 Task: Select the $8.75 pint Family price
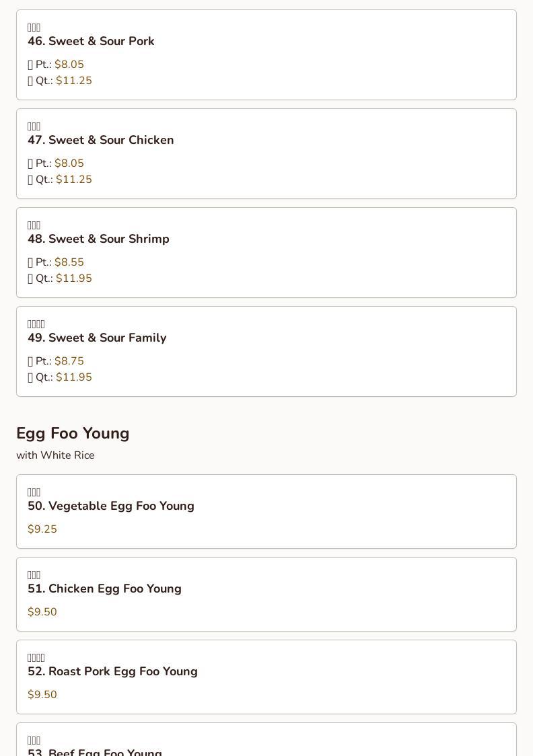coord(69,361)
